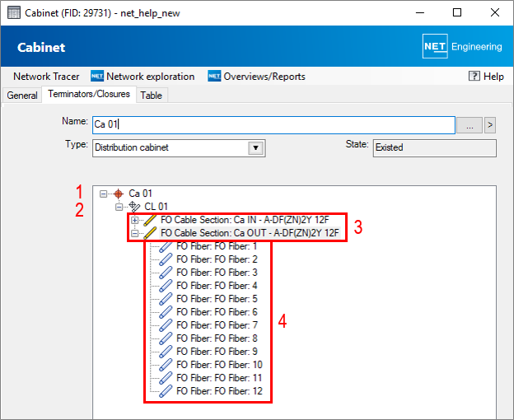Click the fiber icon of FO Fiber: 6
514x420 pixels.
coord(166,312)
